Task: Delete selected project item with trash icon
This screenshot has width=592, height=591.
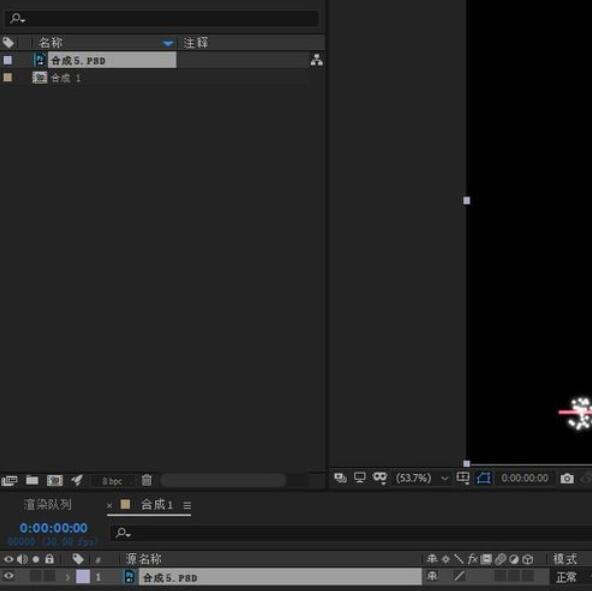Action: 146,480
